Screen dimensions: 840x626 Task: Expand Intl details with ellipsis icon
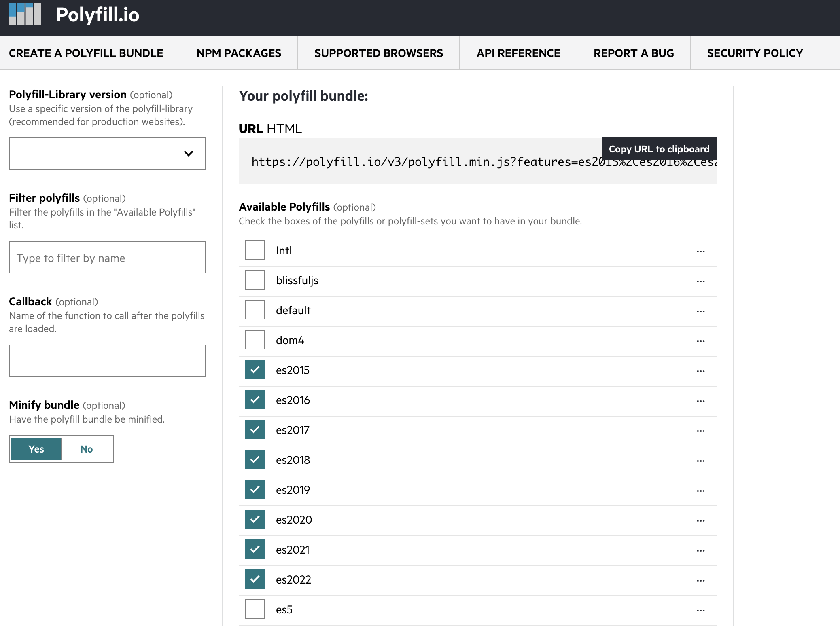pos(701,252)
